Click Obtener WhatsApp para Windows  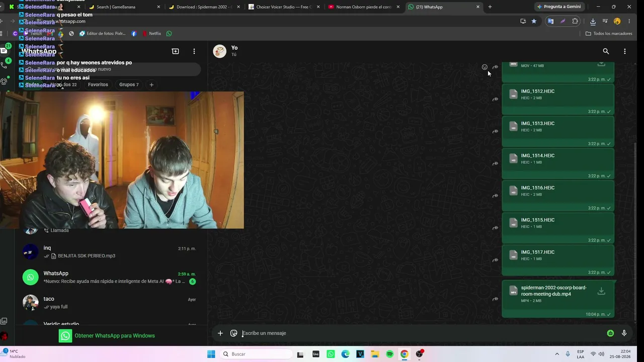pyautogui.click(x=107, y=336)
